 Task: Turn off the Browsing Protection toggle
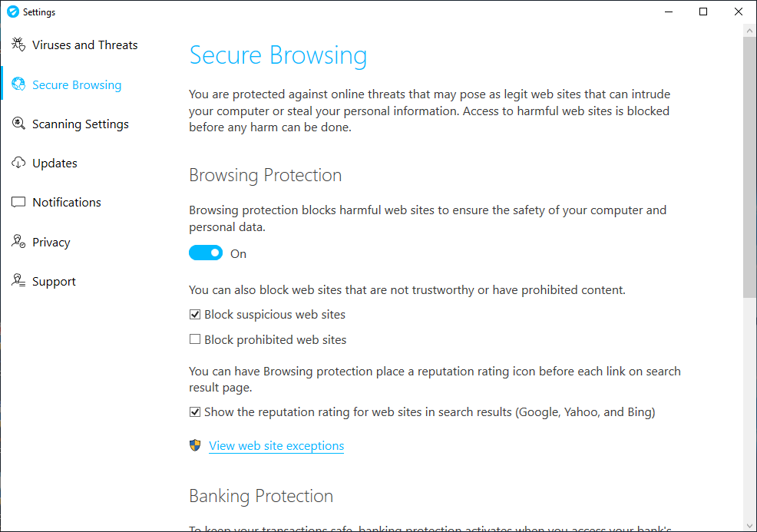click(x=206, y=253)
